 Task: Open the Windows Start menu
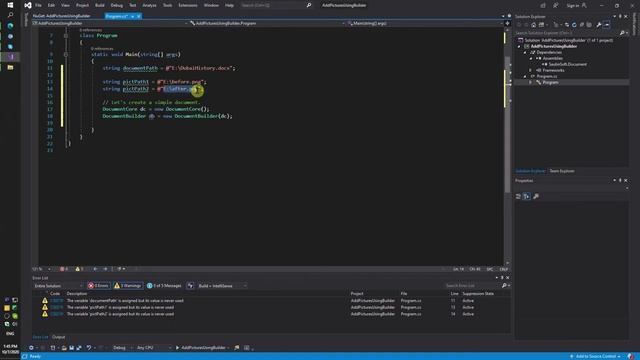[10, 5]
